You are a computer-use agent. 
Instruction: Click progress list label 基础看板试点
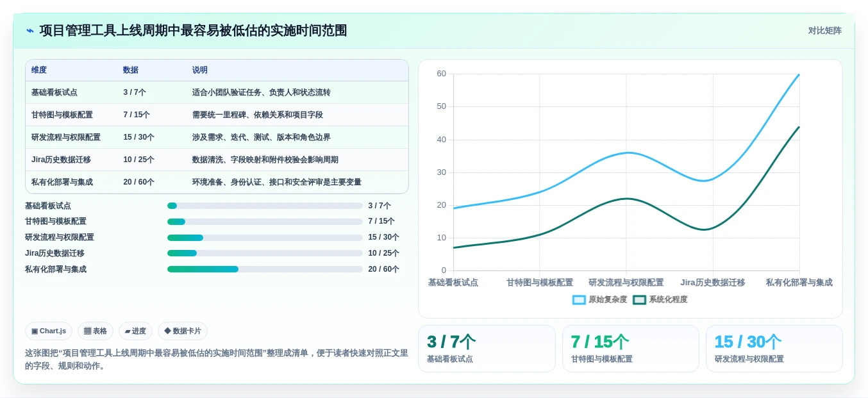[48, 206]
